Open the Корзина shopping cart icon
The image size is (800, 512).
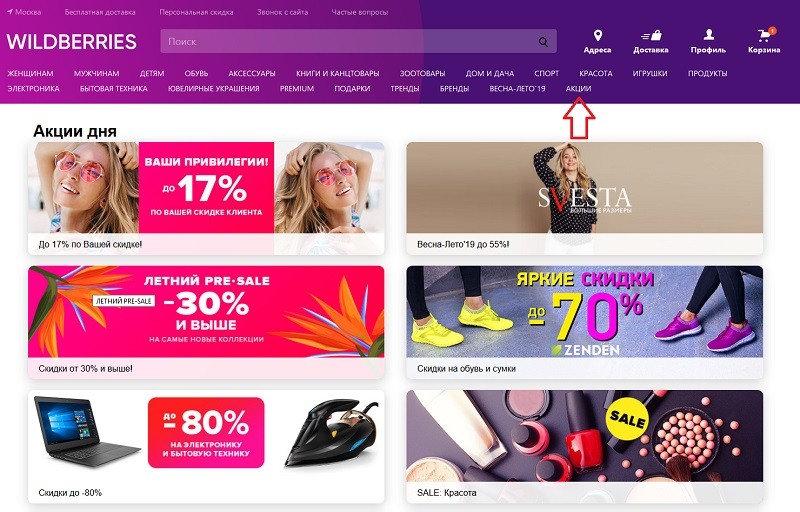765,35
